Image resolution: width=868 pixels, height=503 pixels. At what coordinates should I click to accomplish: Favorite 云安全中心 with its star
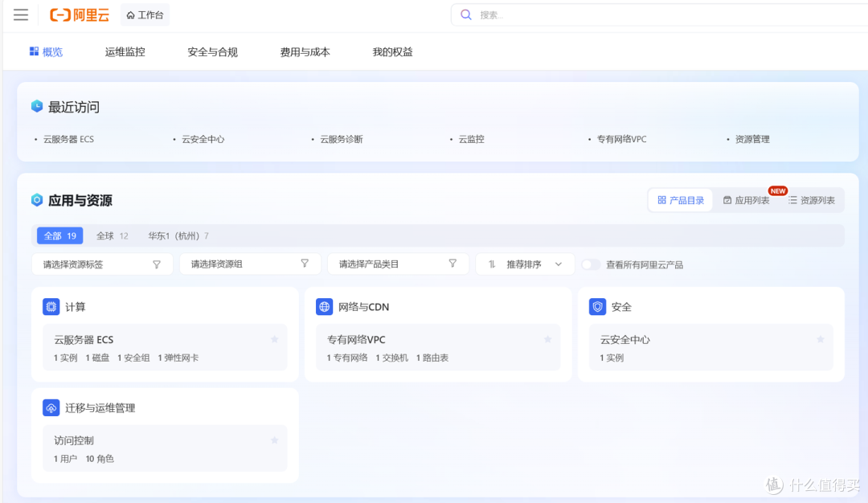pos(821,339)
